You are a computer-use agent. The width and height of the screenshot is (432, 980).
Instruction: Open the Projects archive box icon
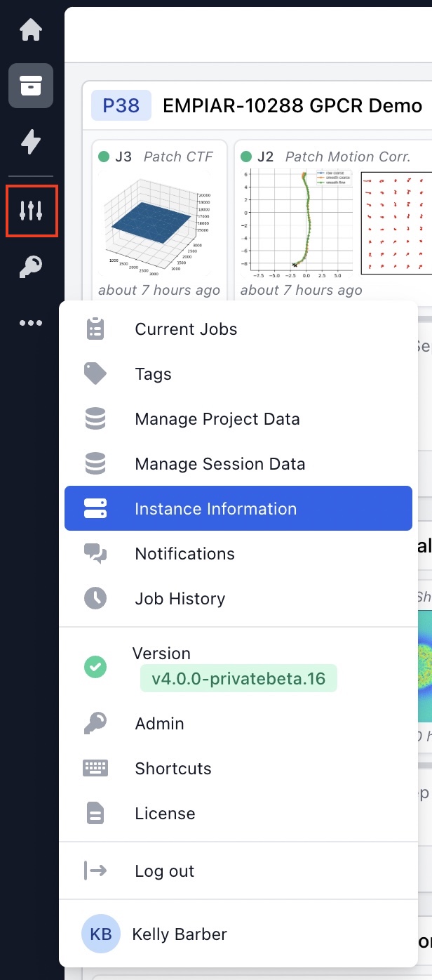coord(31,86)
